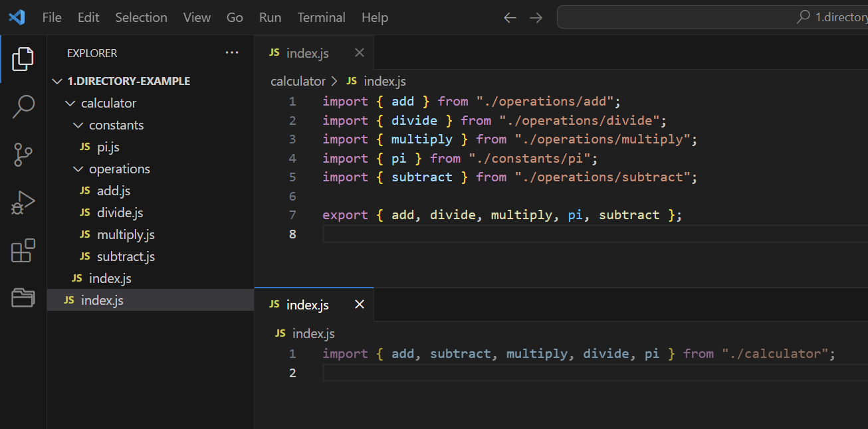Viewport: 868px width, 429px height.
Task: Open the Search view in activity bar
Action: pos(23,107)
